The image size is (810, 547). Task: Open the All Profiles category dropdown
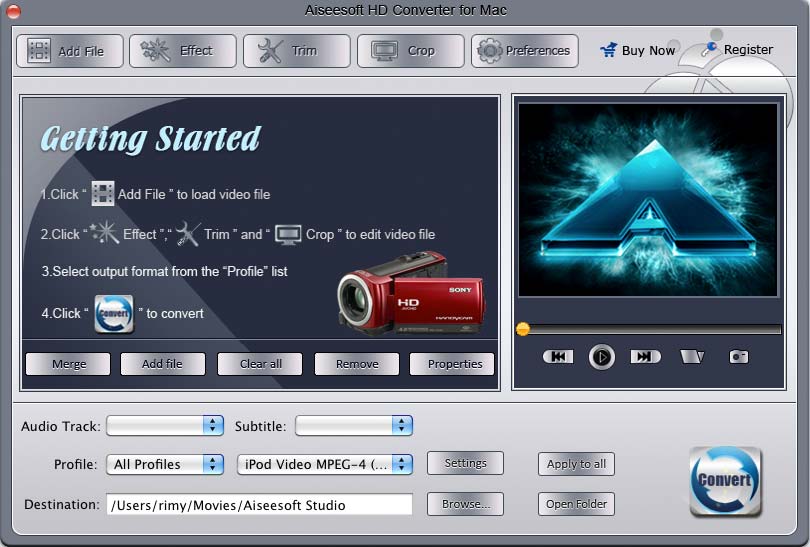(165, 464)
